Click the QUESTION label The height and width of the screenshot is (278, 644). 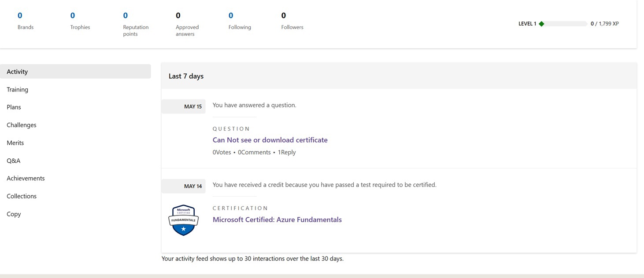tap(231, 129)
